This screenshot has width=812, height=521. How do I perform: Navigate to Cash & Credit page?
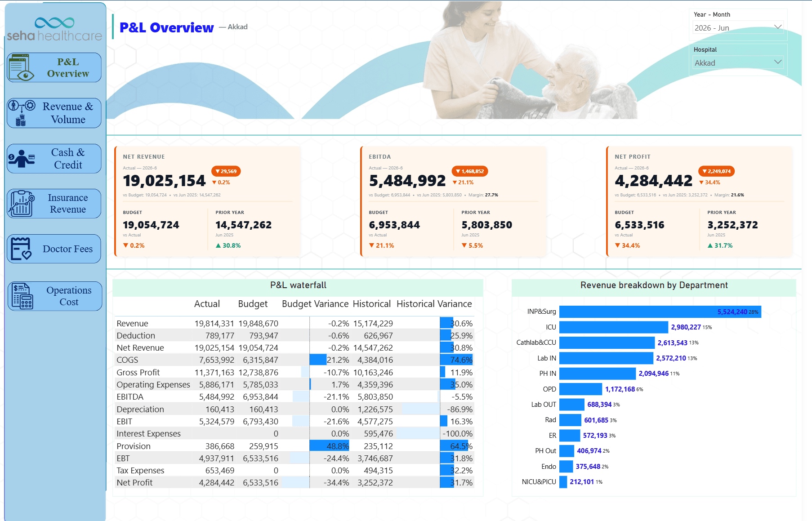coord(54,159)
